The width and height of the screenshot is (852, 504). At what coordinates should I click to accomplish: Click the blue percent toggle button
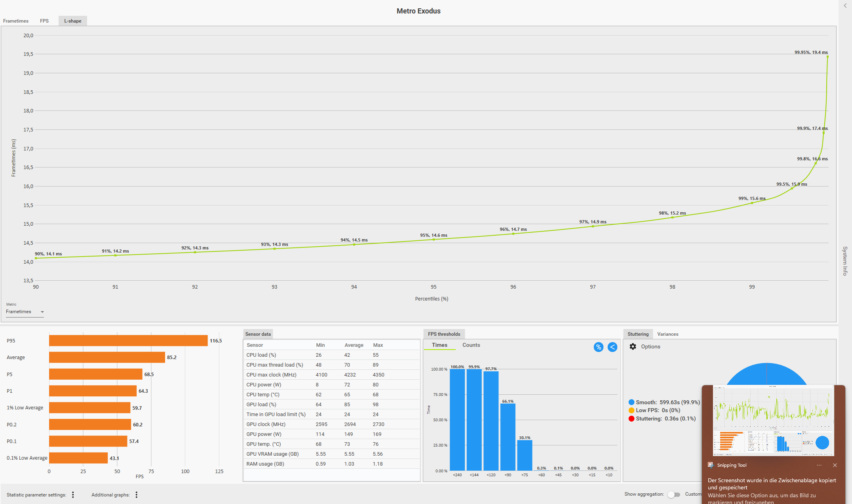(598, 347)
